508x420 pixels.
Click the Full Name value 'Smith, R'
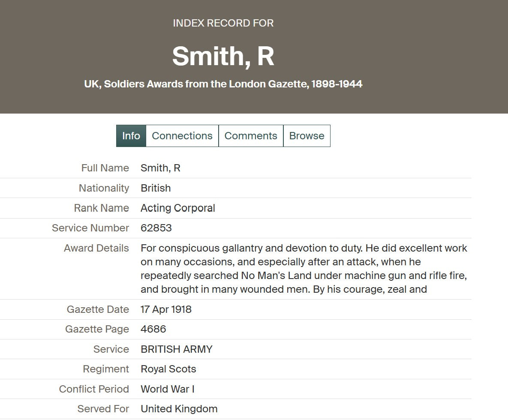click(160, 168)
